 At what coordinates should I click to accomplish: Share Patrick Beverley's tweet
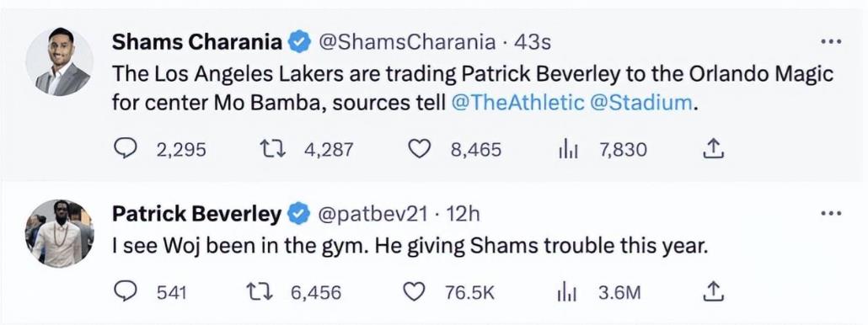[x=714, y=292]
